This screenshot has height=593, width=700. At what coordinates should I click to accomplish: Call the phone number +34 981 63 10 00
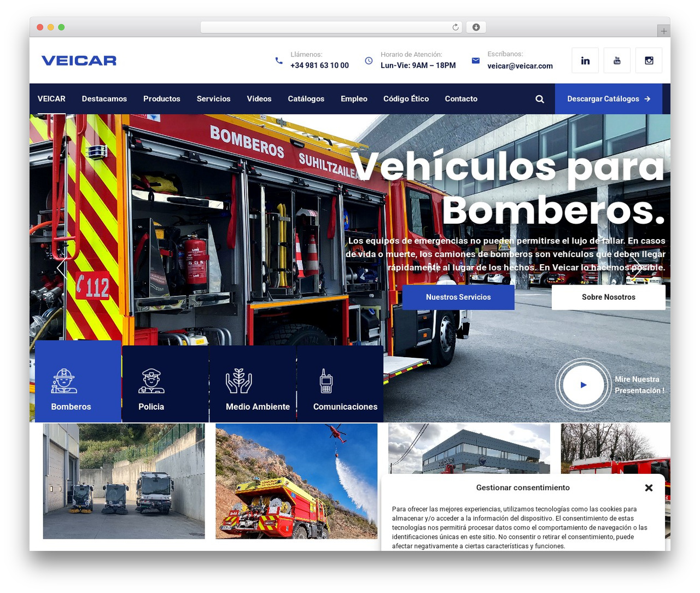pyautogui.click(x=319, y=66)
